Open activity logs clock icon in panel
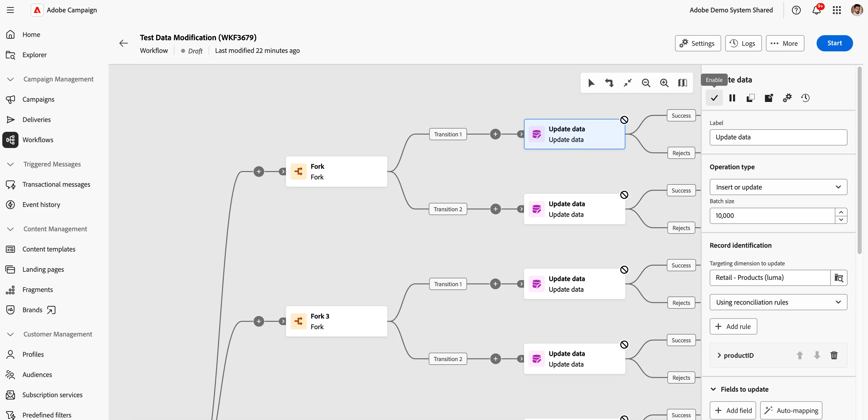Screen dimensions: 868x420 805,98
